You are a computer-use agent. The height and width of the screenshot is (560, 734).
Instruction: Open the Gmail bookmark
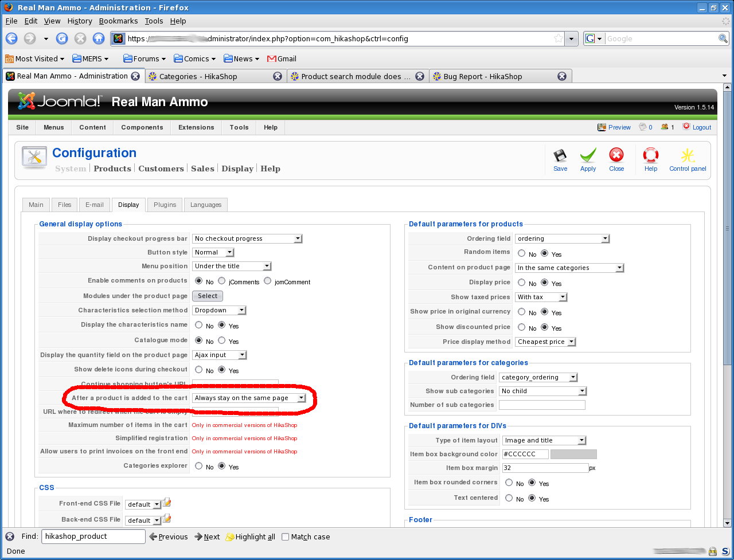(x=282, y=58)
